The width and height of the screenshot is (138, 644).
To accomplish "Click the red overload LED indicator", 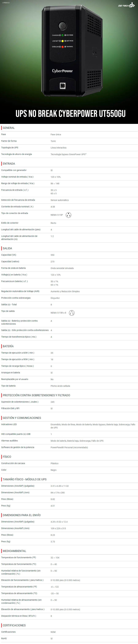I will tap(62, 47).
